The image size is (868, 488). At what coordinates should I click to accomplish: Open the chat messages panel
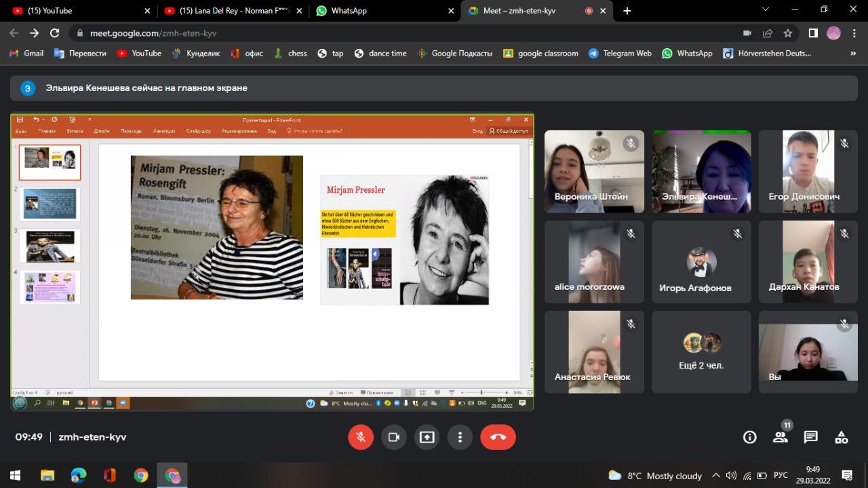[x=811, y=437]
